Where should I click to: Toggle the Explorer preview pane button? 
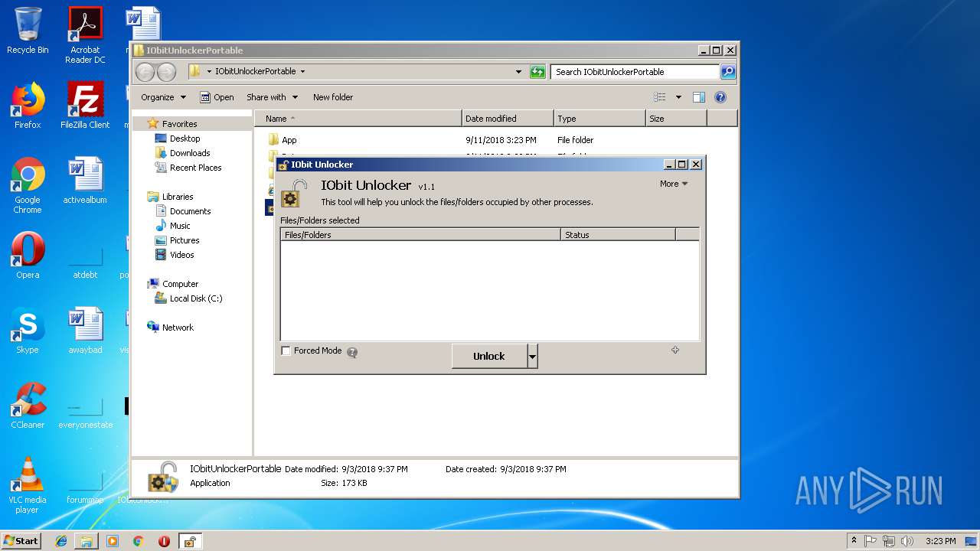click(698, 97)
